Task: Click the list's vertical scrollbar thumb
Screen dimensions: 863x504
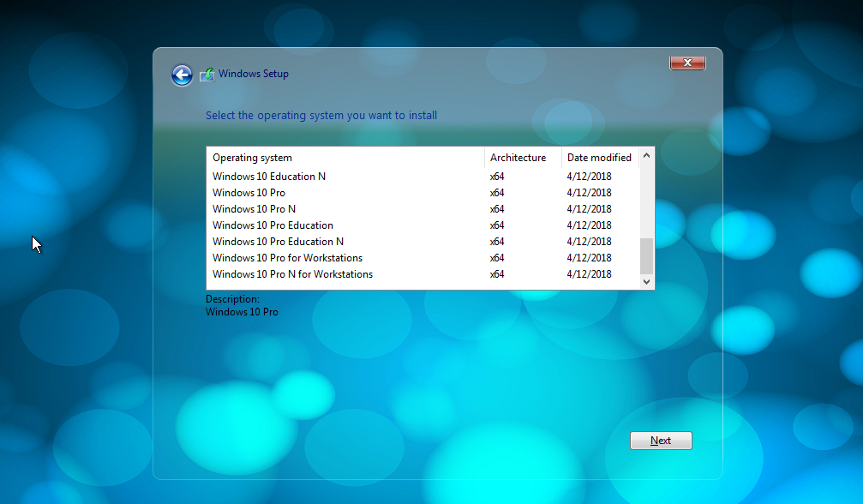Action: coord(646,255)
